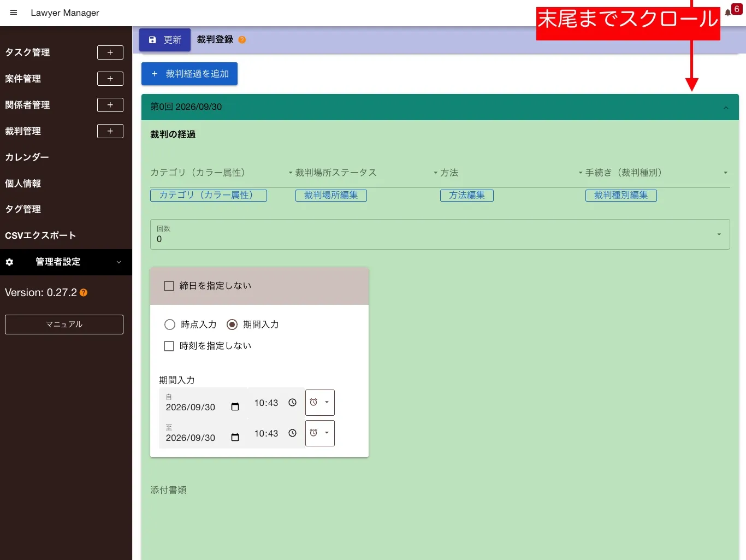
Task: Click the 裁判種別編集 button
Action: point(621,195)
